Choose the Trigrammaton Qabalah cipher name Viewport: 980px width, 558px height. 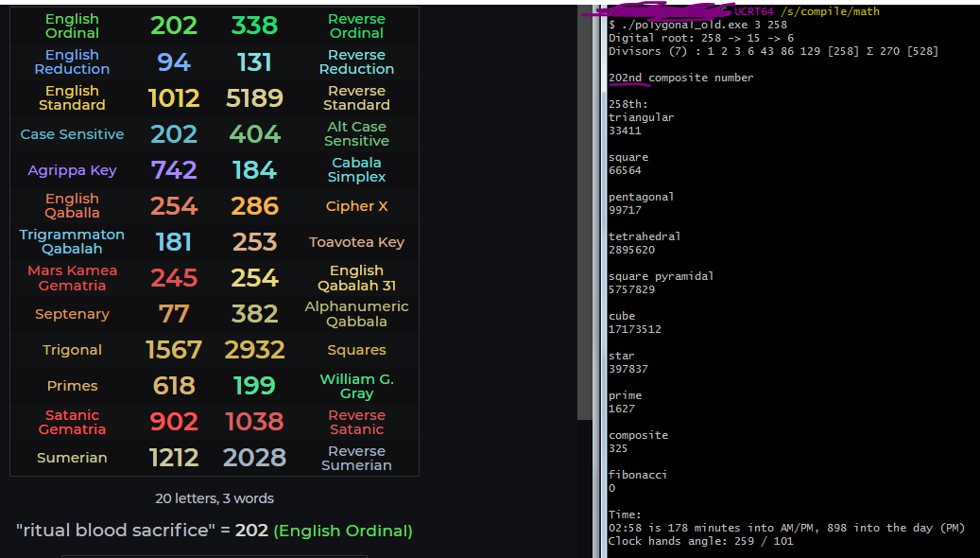[72, 241]
